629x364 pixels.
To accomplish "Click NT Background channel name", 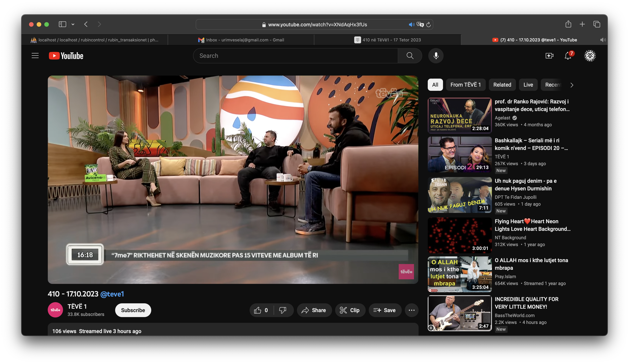I will point(510,238).
